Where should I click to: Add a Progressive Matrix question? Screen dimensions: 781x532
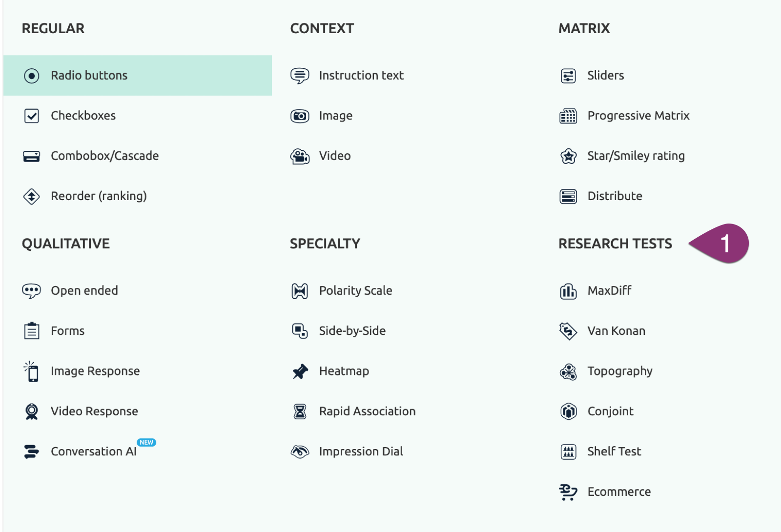coord(638,116)
